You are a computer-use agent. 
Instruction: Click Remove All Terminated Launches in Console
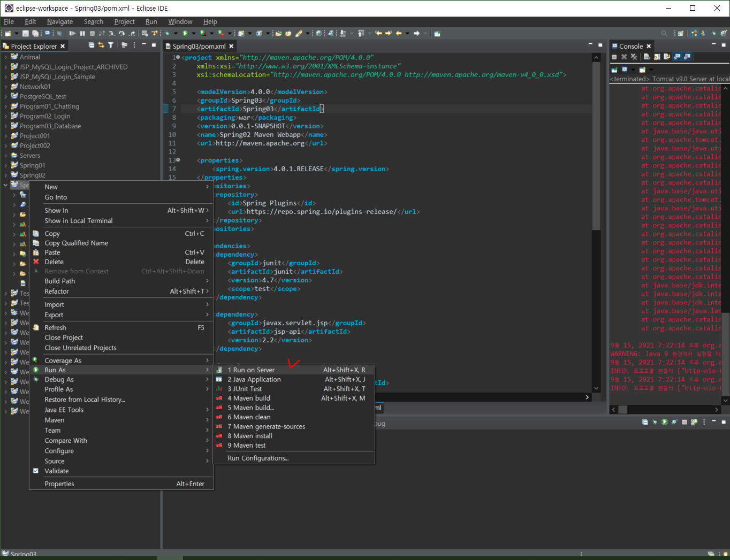[x=634, y=57]
